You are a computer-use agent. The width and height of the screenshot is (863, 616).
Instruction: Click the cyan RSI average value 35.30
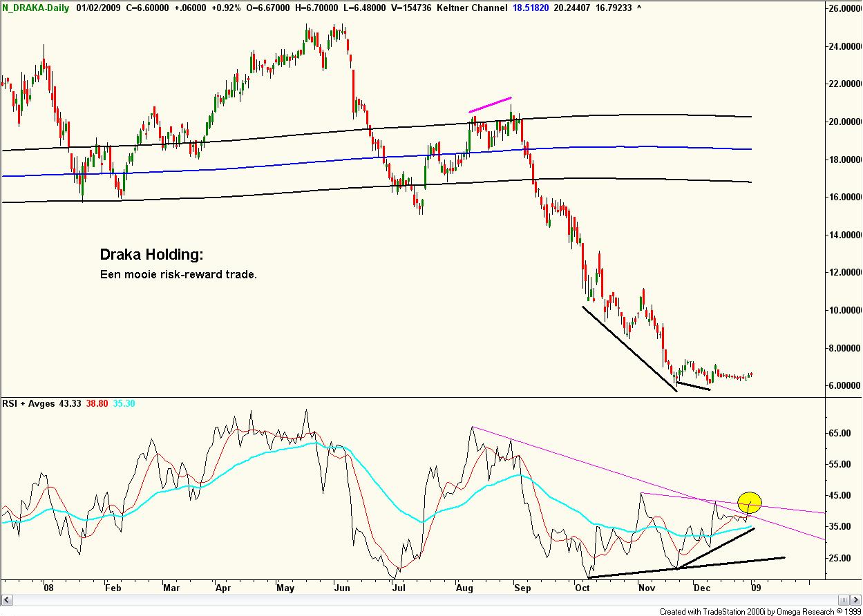click(x=125, y=403)
